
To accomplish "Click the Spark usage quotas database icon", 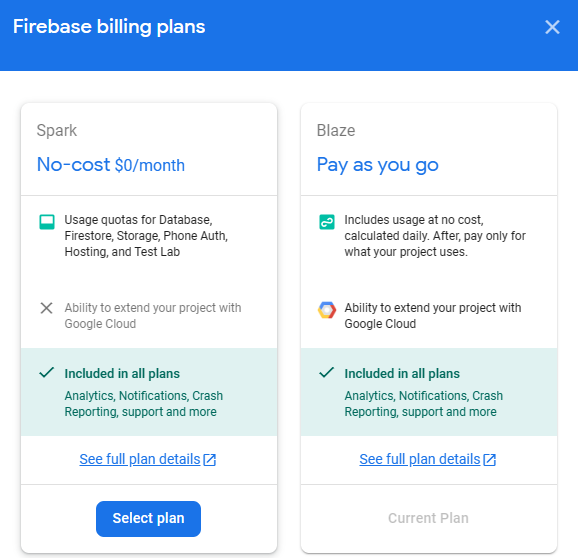I will pyautogui.click(x=47, y=222).
